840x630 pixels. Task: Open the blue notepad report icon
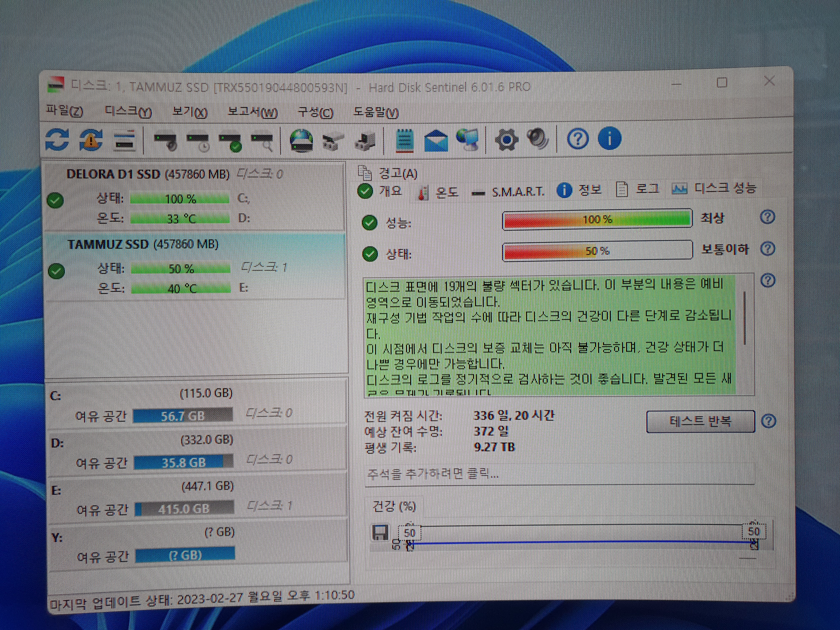404,141
